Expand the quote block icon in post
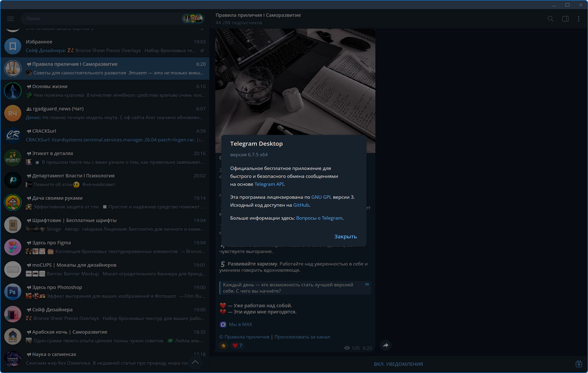Screen dimensions: 588x373 367,285
